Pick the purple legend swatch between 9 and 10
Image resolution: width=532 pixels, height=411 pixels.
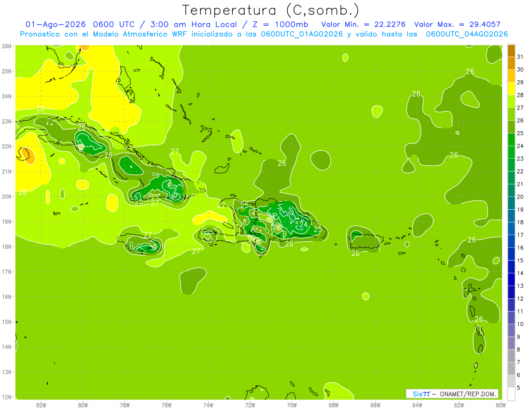tap(511, 330)
